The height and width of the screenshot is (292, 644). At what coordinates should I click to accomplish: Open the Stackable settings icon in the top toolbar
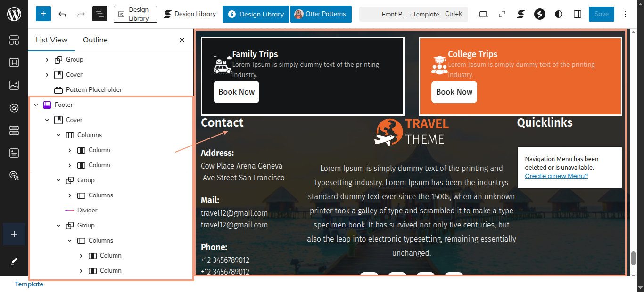pos(521,14)
